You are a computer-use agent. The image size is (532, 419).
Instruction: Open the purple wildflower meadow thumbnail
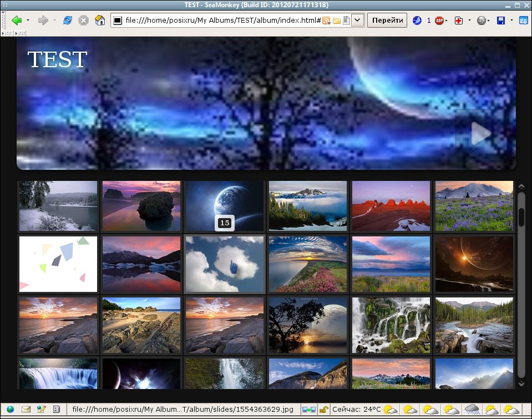click(x=474, y=206)
